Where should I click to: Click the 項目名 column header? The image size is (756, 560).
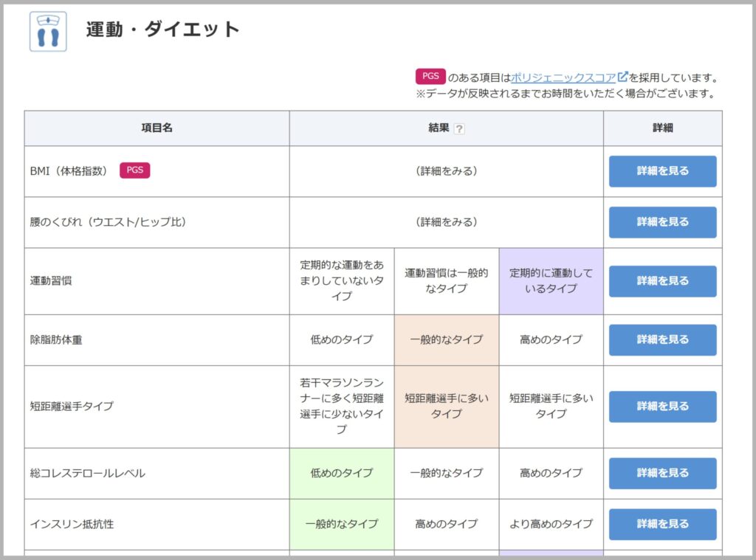157,128
